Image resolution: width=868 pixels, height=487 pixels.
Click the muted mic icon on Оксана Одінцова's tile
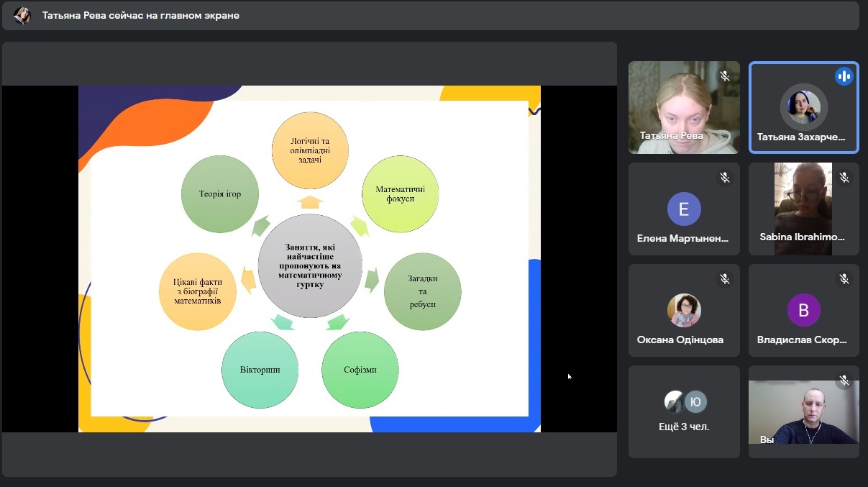click(724, 278)
